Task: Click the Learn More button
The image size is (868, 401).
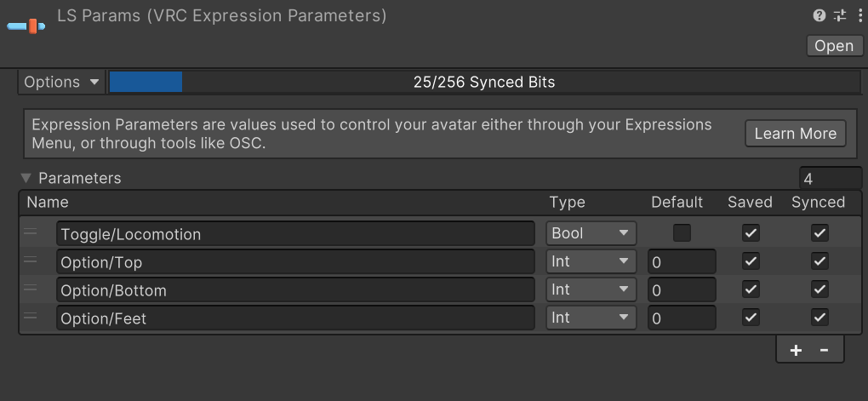Action: pos(795,134)
